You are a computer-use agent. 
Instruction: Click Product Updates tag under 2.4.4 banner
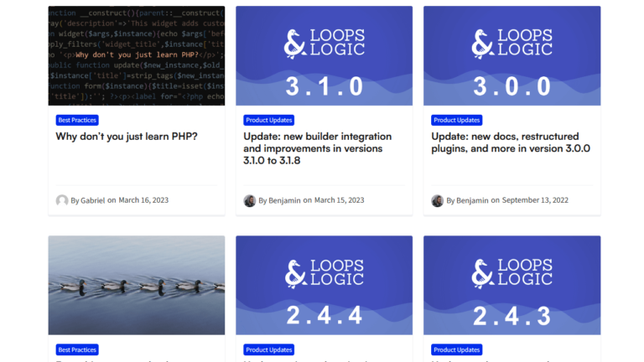point(269,349)
